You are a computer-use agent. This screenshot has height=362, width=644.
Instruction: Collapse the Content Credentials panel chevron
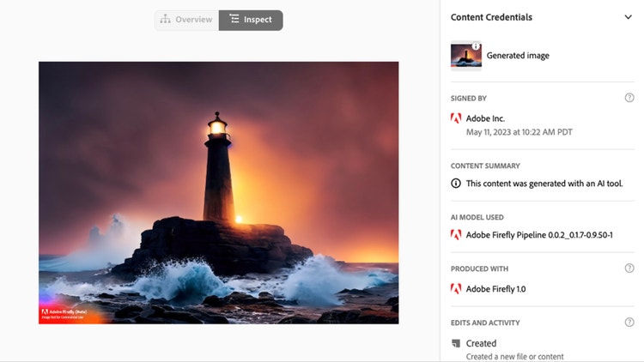point(628,17)
